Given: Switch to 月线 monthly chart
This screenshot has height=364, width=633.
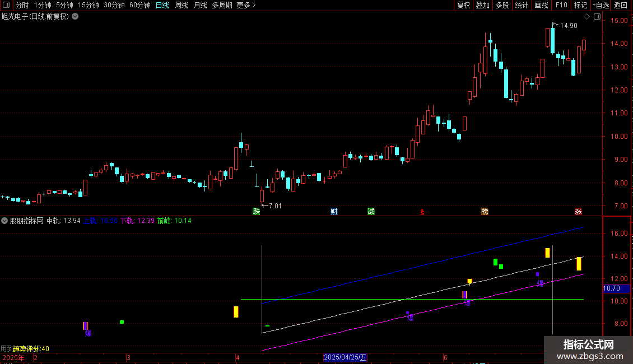Looking at the screenshot, I should coord(200,5).
